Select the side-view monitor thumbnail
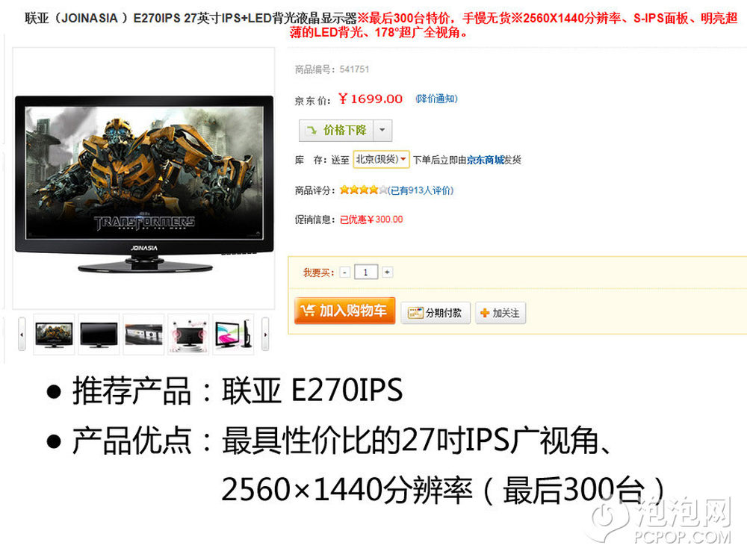 tap(233, 335)
